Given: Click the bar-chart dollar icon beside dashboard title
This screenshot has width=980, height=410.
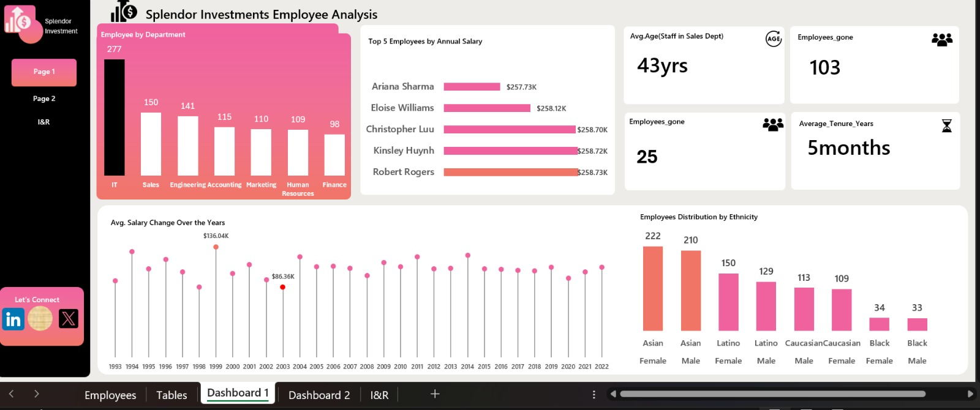Looking at the screenshot, I should [124, 11].
